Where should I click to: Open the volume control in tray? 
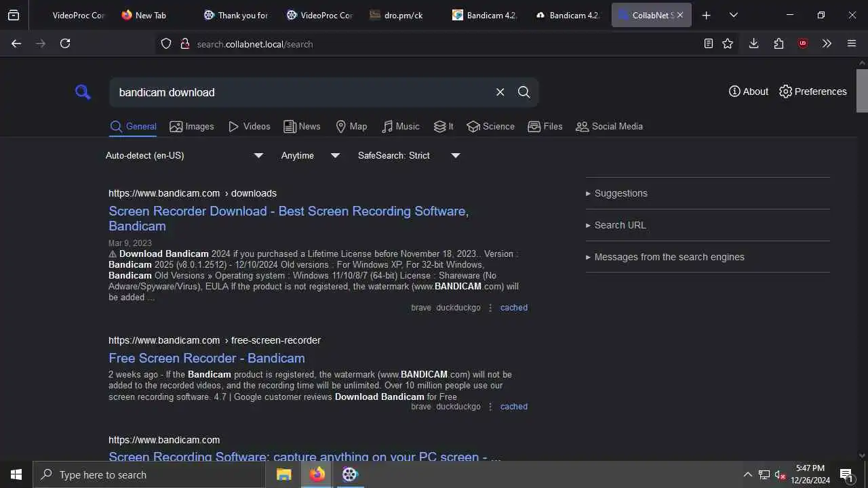[x=780, y=474]
